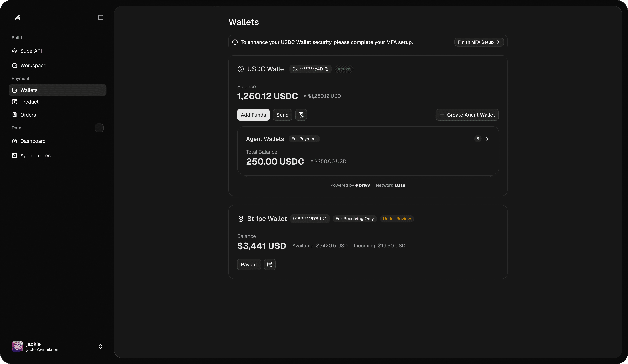The image size is (628, 364).
Task: Open Orders page
Action: tap(58, 115)
